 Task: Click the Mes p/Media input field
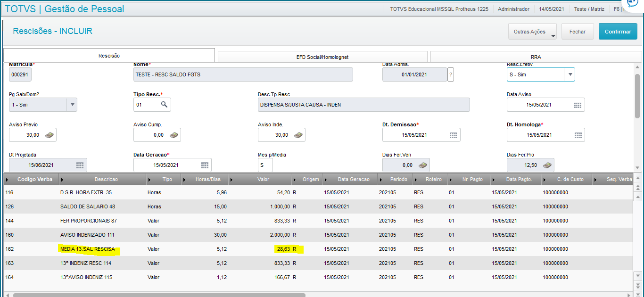point(265,165)
